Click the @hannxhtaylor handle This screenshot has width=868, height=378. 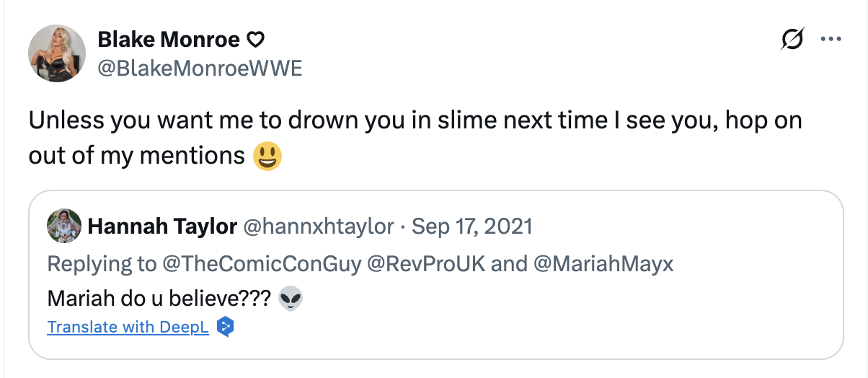coord(319,227)
